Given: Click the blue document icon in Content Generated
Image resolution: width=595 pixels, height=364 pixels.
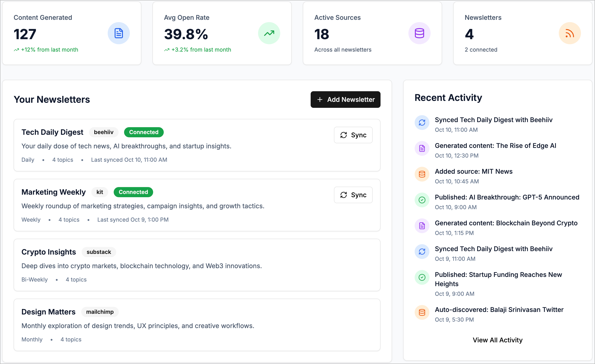Looking at the screenshot, I should (x=119, y=33).
